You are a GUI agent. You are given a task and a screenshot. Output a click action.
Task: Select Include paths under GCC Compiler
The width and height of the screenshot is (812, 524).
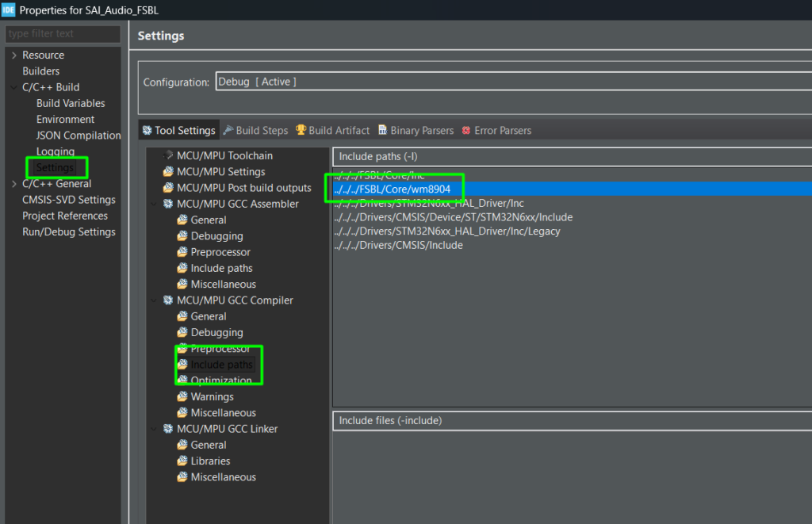pos(221,365)
